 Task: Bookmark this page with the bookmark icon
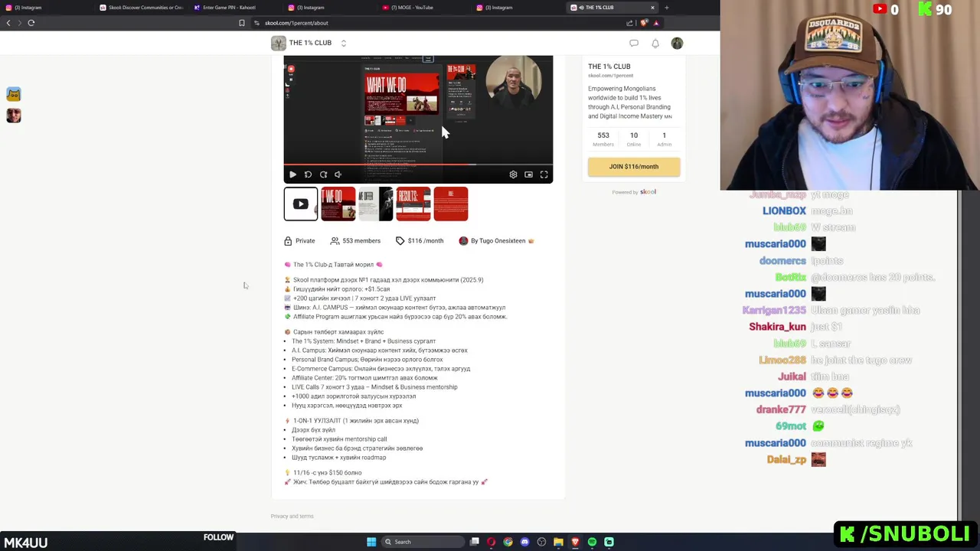[x=242, y=23]
